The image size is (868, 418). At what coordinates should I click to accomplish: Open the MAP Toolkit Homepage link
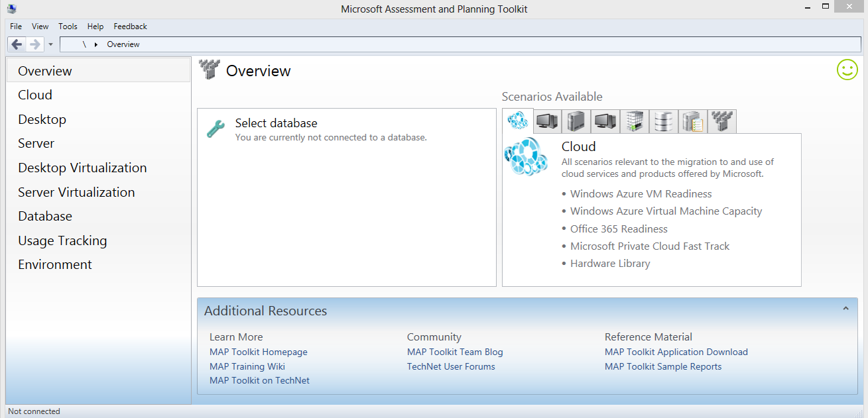click(x=259, y=352)
